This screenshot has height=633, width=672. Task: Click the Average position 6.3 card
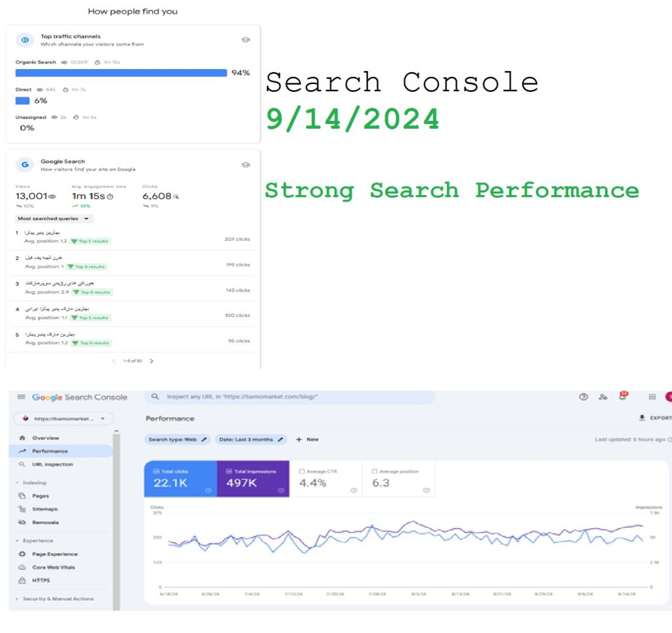coord(398,479)
